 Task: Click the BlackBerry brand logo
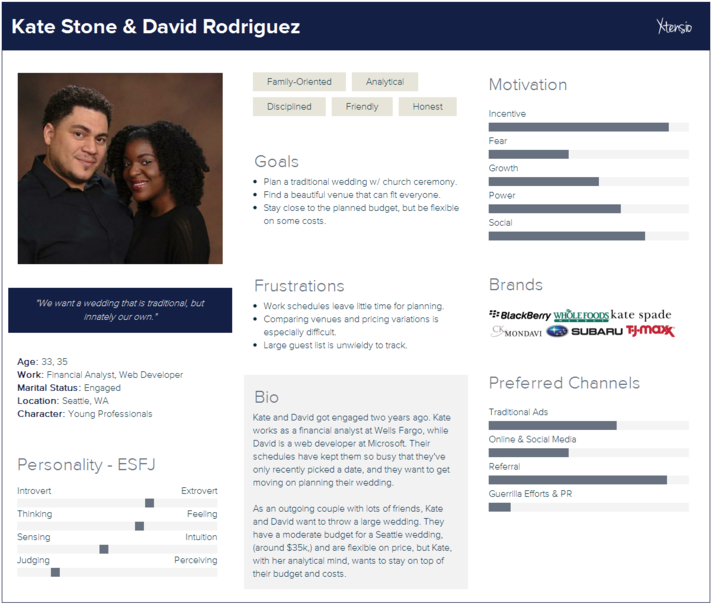pos(519,315)
